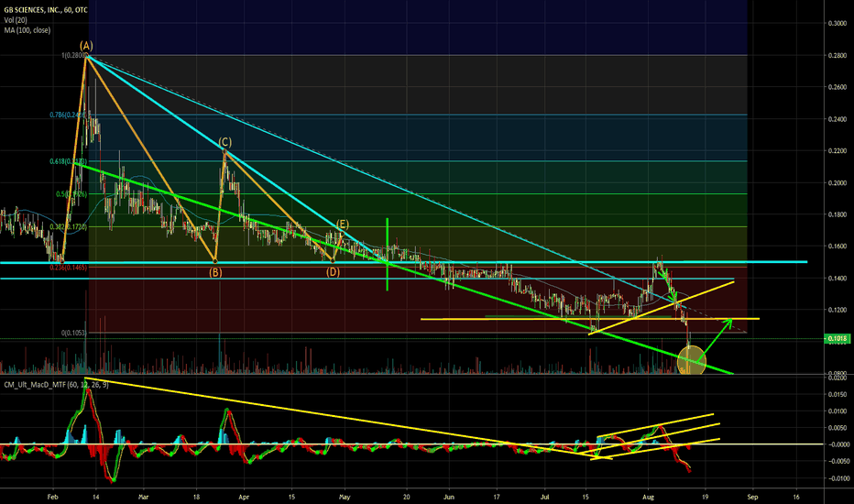Click the 14 date label
Image resolution: width=854 pixels, height=504 pixels.
click(x=96, y=497)
